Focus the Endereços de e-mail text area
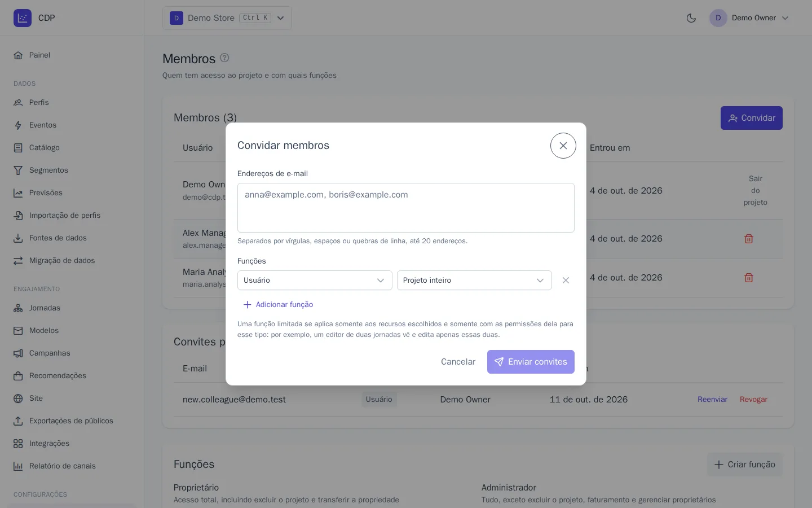This screenshot has width=812, height=508. pos(406,208)
